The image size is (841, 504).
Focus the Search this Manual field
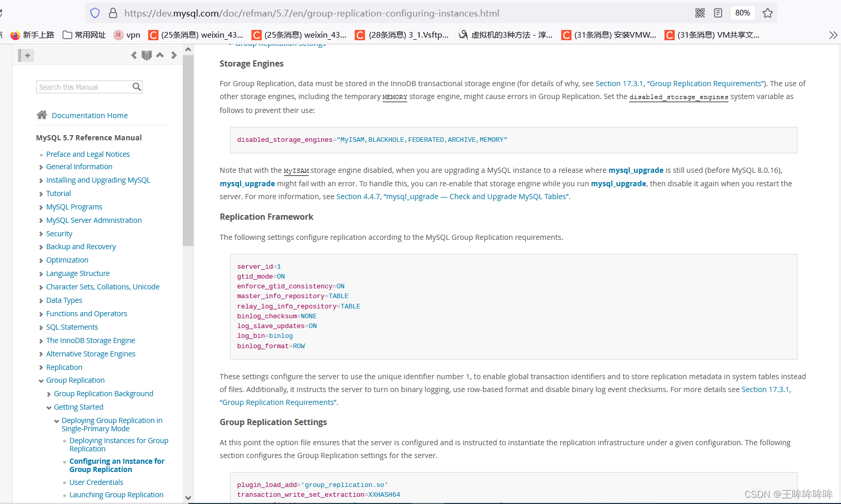pos(84,87)
